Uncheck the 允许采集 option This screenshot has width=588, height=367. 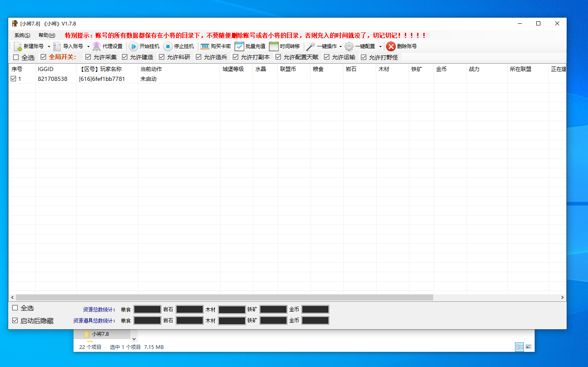pos(87,57)
